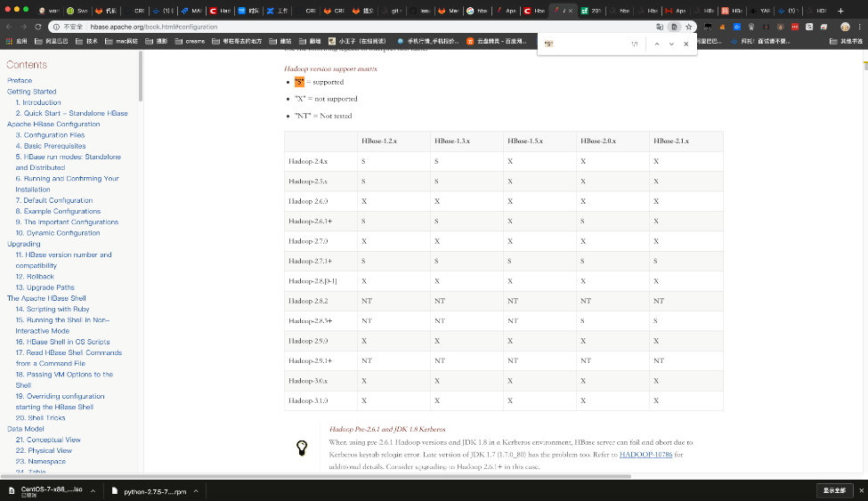The width and height of the screenshot is (868, 501).
Task: Go to Getting Started section
Action: click(31, 92)
